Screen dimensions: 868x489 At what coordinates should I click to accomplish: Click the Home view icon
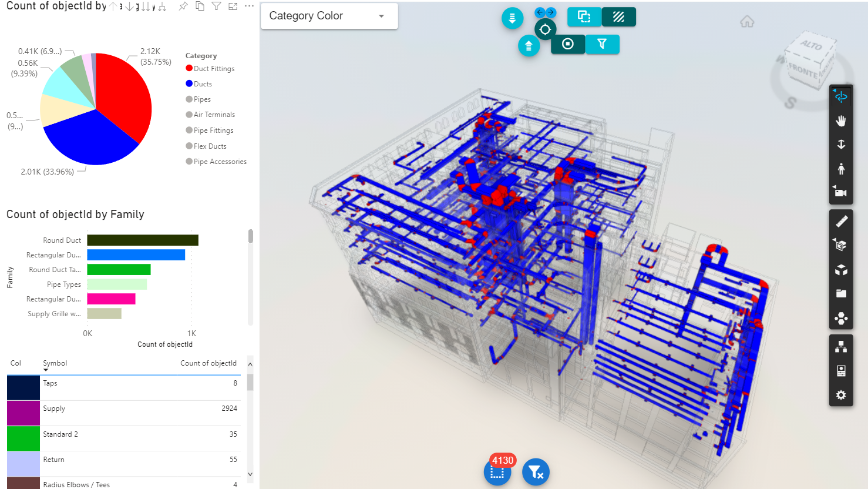point(747,22)
